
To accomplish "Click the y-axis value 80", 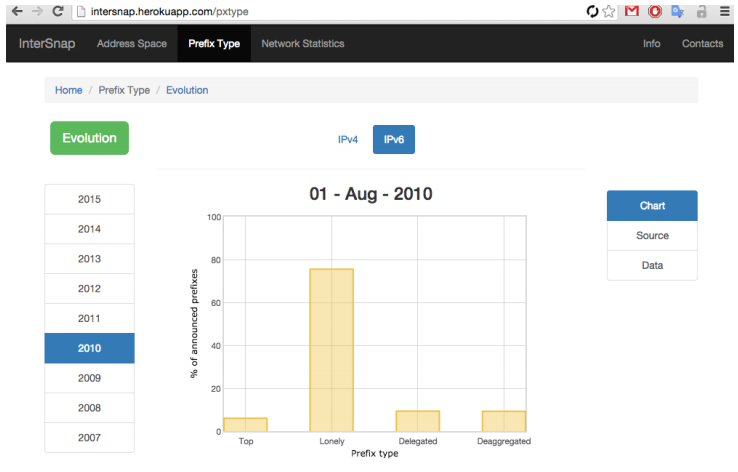I will [x=216, y=260].
